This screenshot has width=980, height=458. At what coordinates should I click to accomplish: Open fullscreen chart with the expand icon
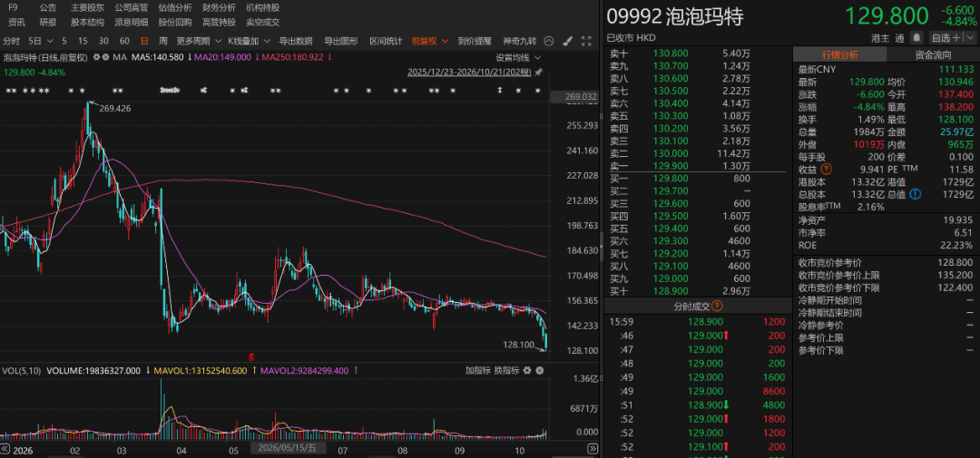pyautogui.click(x=586, y=41)
